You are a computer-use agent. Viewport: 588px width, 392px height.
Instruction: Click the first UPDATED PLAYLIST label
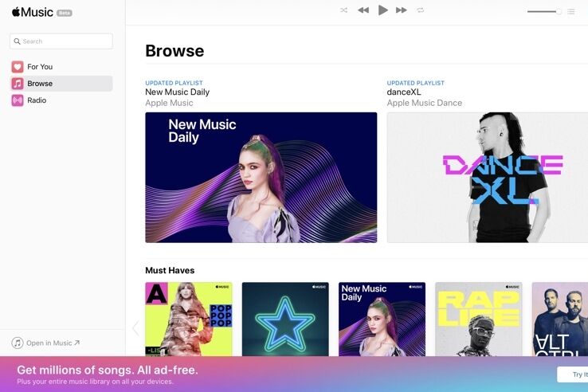tap(174, 83)
